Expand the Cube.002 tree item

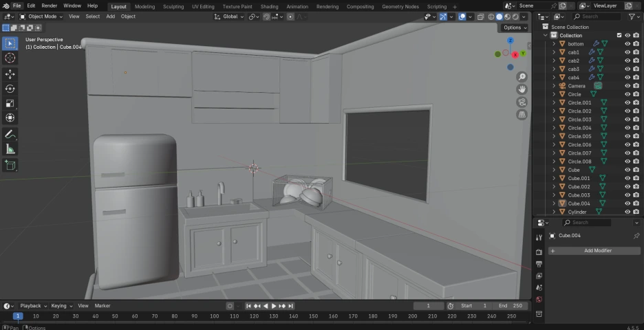pos(554,186)
